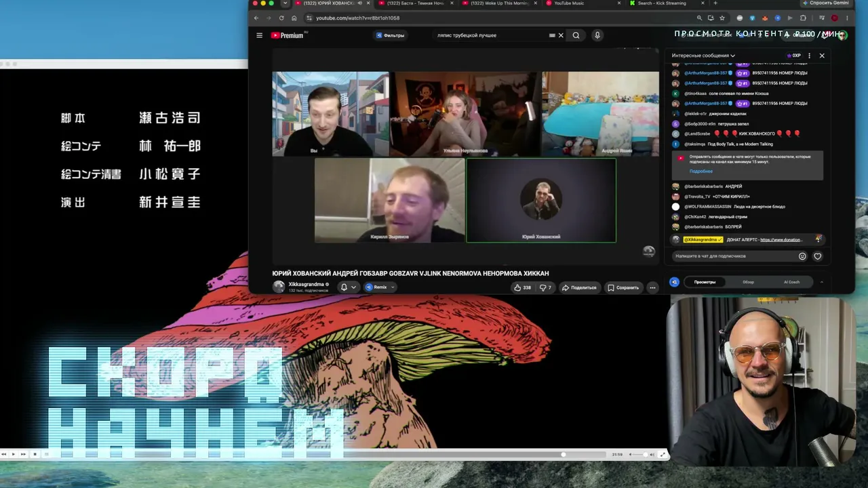Bookmark this page with the star

[x=722, y=18]
